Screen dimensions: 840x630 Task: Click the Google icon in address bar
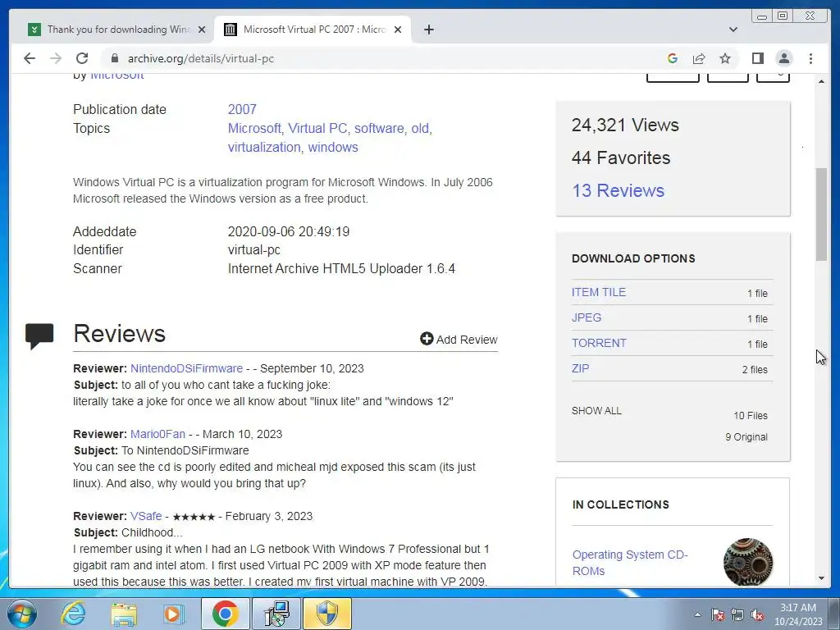673,58
